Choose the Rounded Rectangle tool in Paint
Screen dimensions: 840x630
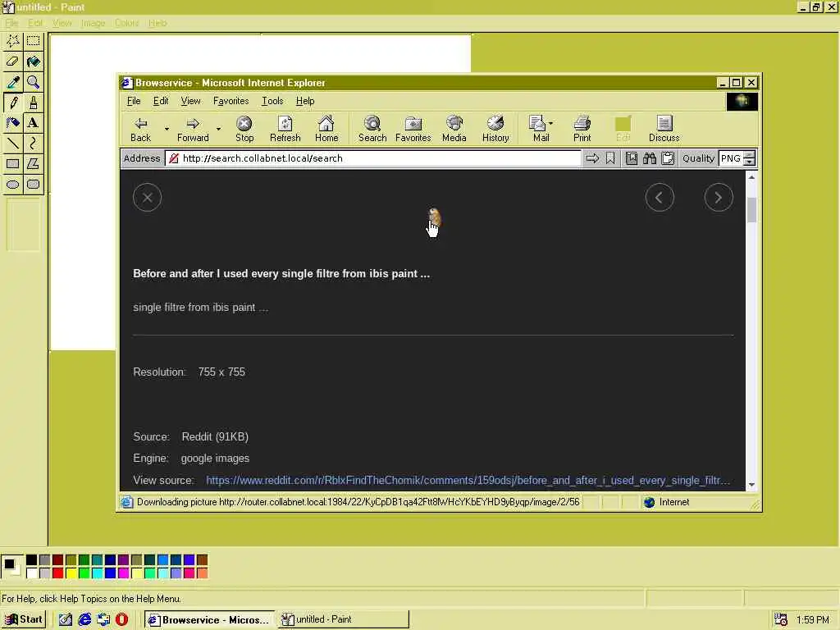(33, 185)
